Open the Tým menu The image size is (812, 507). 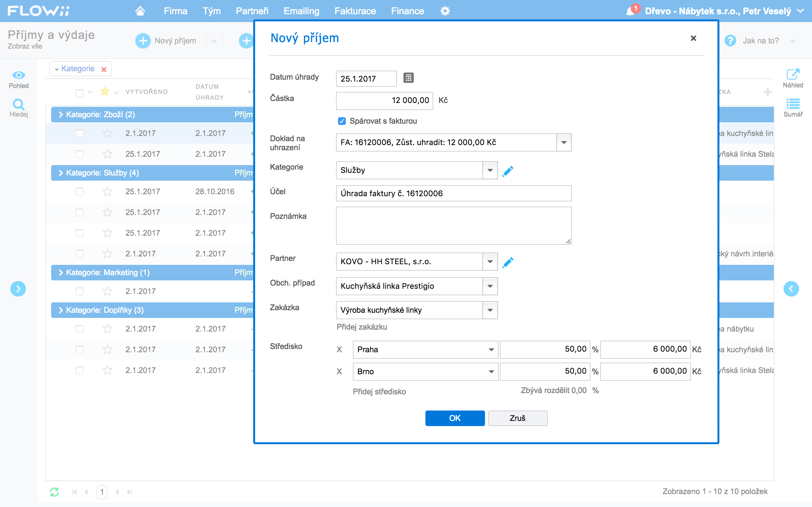click(x=211, y=11)
